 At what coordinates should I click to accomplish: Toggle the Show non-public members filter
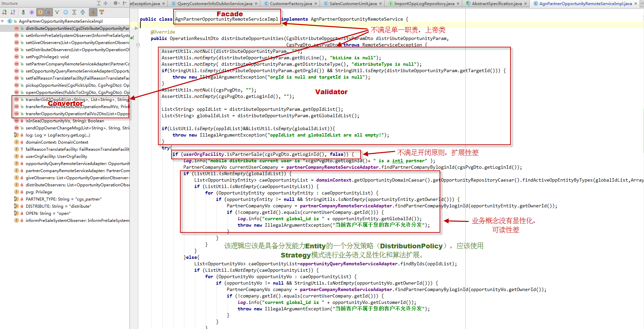pyautogui.click(x=48, y=12)
